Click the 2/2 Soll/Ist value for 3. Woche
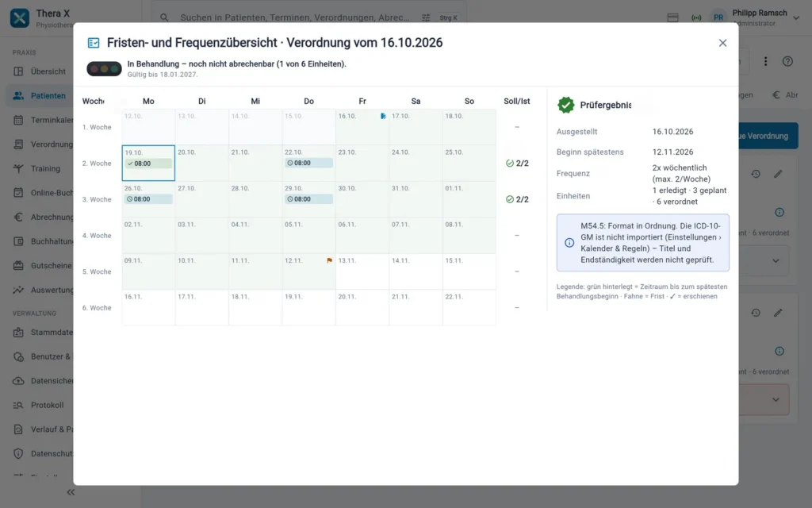The width and height of the screenshot is (812, 508). (517, 199)
